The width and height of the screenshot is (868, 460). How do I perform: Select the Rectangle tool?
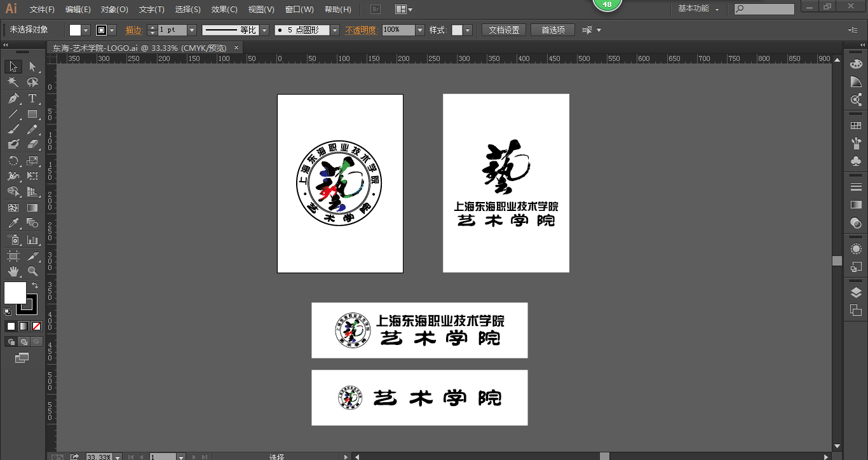coord(32,114)
